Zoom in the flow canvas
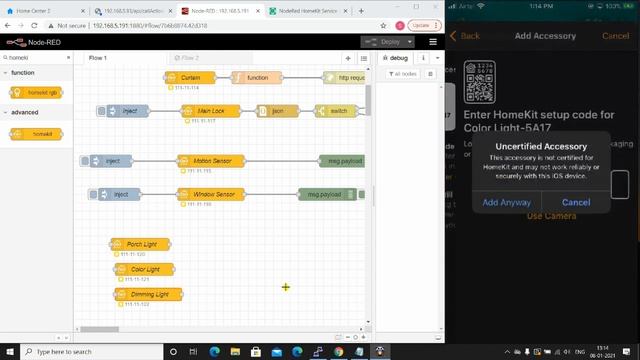The image size is (640, 360). [363, 337]
